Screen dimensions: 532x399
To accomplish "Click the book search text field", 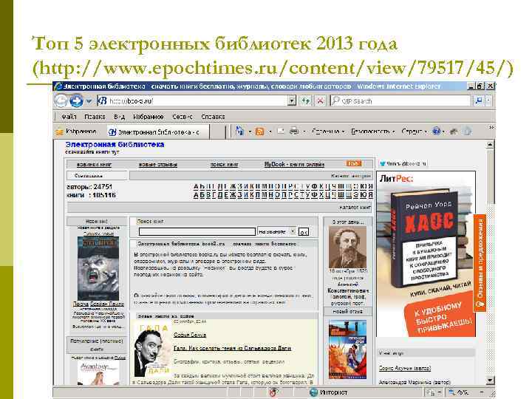I will pos(197,232).
